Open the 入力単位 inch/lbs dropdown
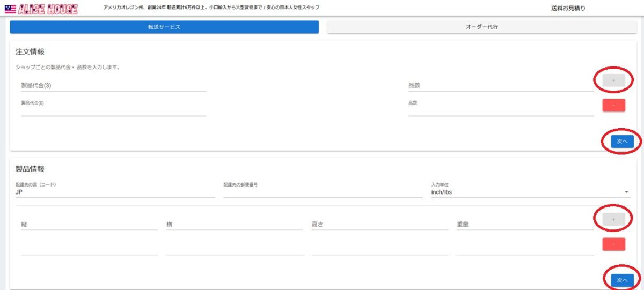 [530, 192]
